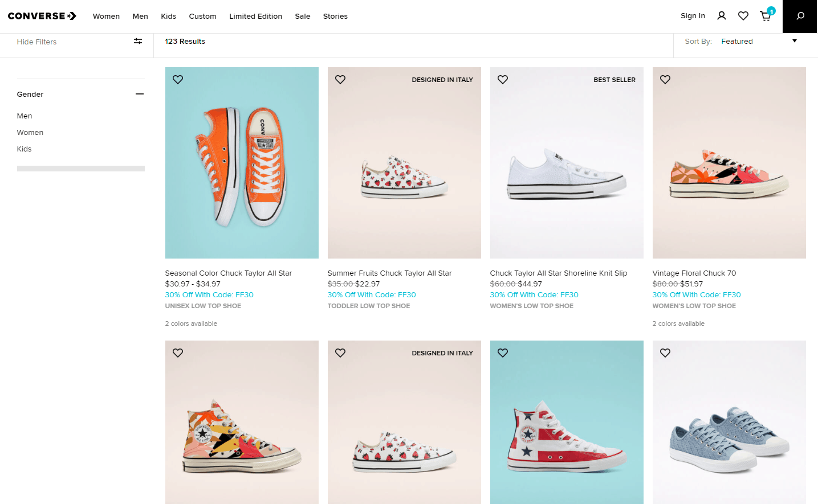Image resolution: width=818 pixels, height=504 pixels.
Task: Favorite the strawberry low top in second row
Action: coord(340,353)
